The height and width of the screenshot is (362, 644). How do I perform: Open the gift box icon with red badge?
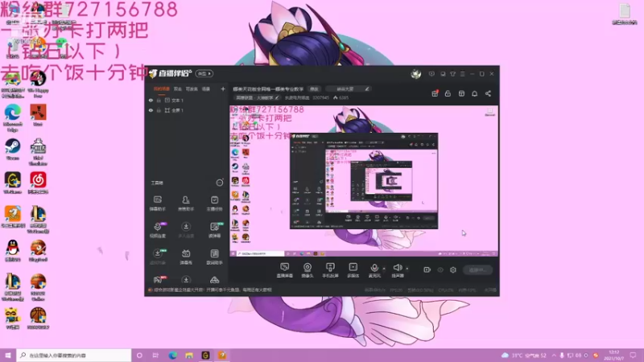click(435, 93)
